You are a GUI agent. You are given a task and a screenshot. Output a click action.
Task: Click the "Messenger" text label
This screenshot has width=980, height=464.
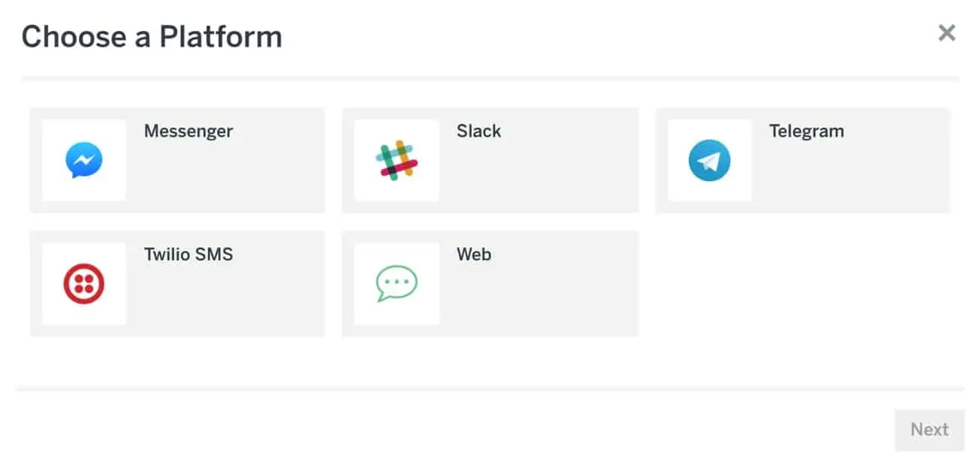[x=188, y=131]
